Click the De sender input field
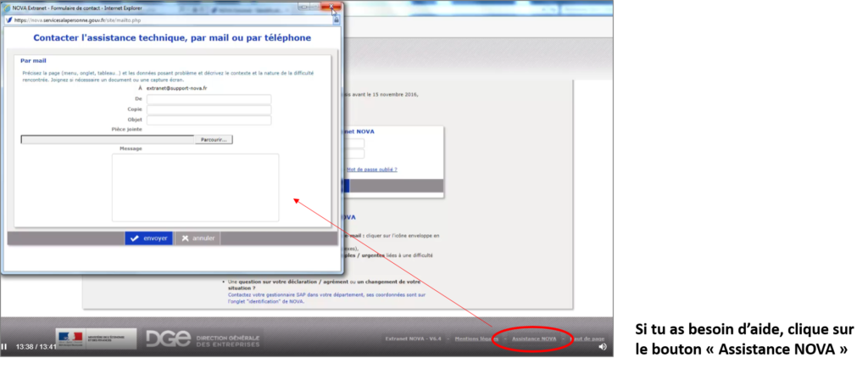Image resolution: width=868 pixels, height=369 pixels. pyautogui.click(x=209, y=99)
